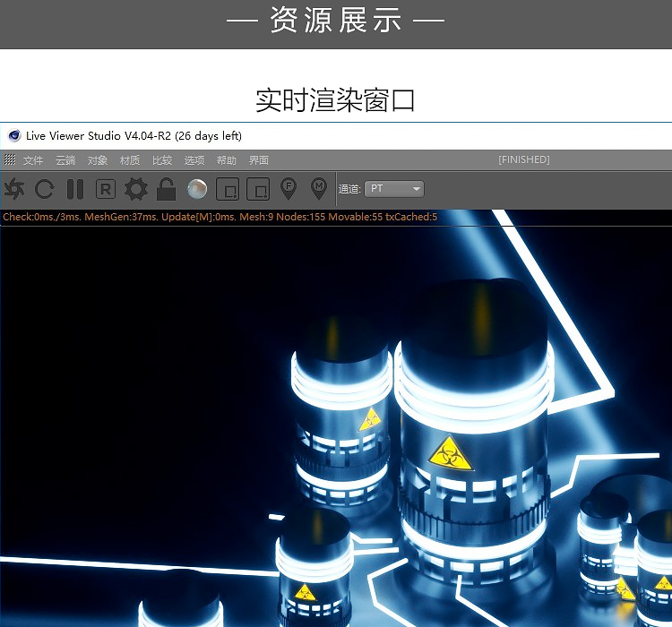672x627 pixels.
Task: Open render settings gear icon
Action: click(x=136, y=189)
